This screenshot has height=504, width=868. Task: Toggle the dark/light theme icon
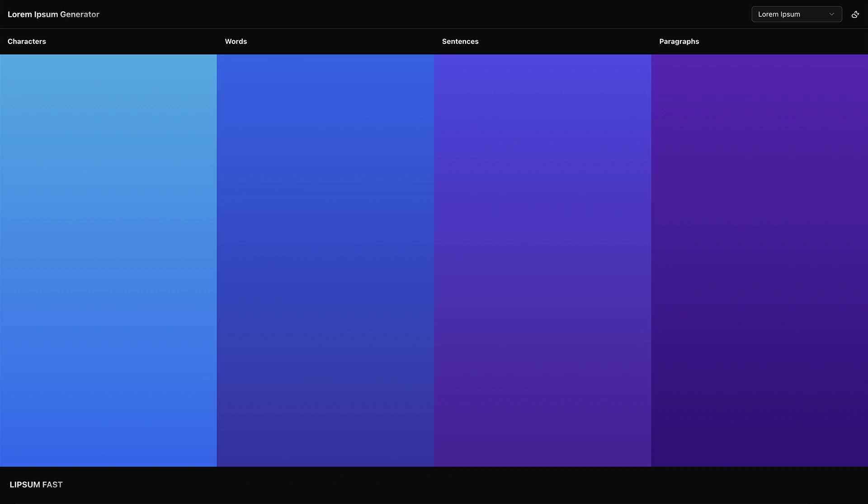coord(855,14)
